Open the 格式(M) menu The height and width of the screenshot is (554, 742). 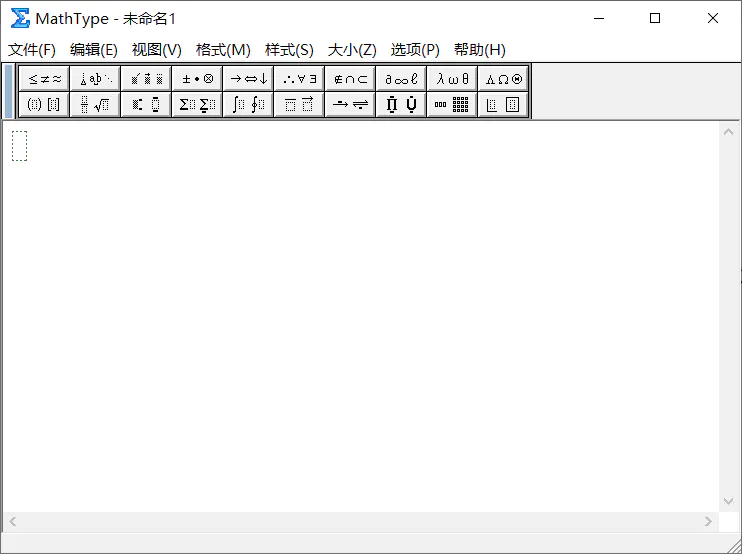pyautogui.click(x=223, y=50)
